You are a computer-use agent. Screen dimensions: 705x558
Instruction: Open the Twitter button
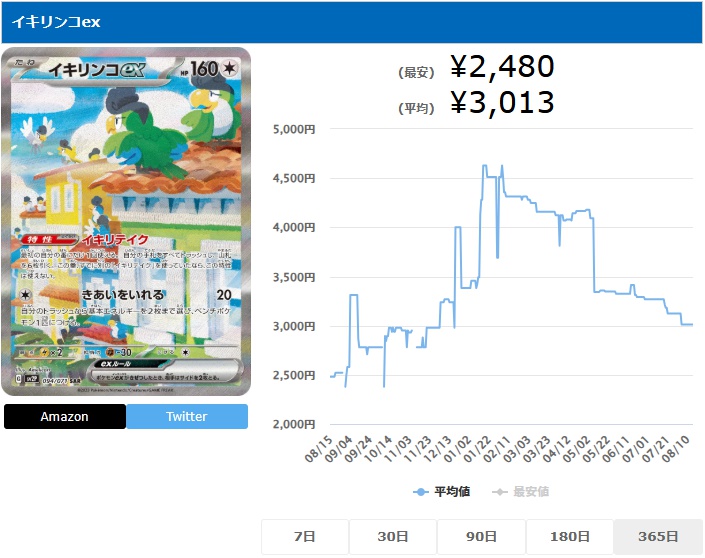click(187, 416)
